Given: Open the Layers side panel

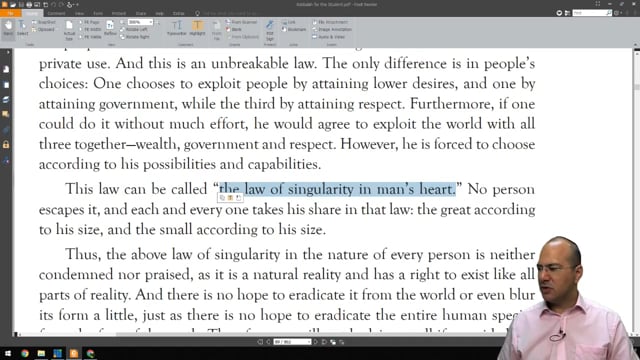Looking at the screenshot, I should (x=6, y=100).
